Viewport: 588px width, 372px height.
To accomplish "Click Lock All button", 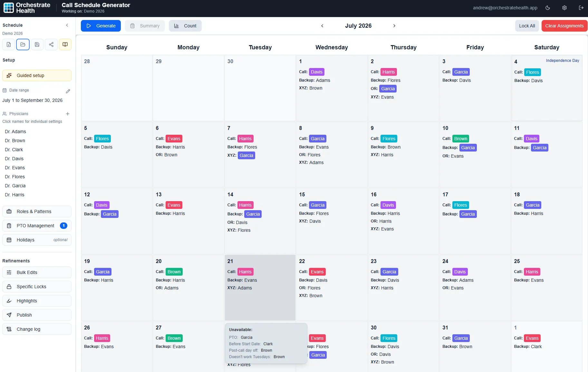I will [x=527, y=26].
